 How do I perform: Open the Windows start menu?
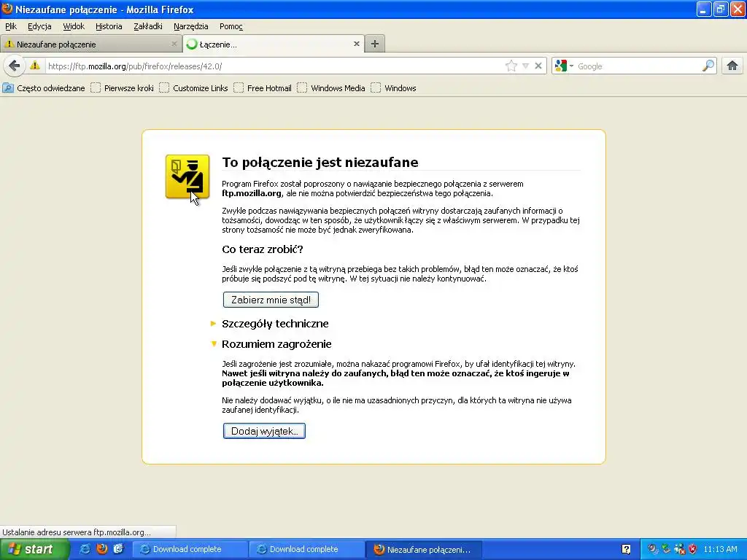[34, 549]
